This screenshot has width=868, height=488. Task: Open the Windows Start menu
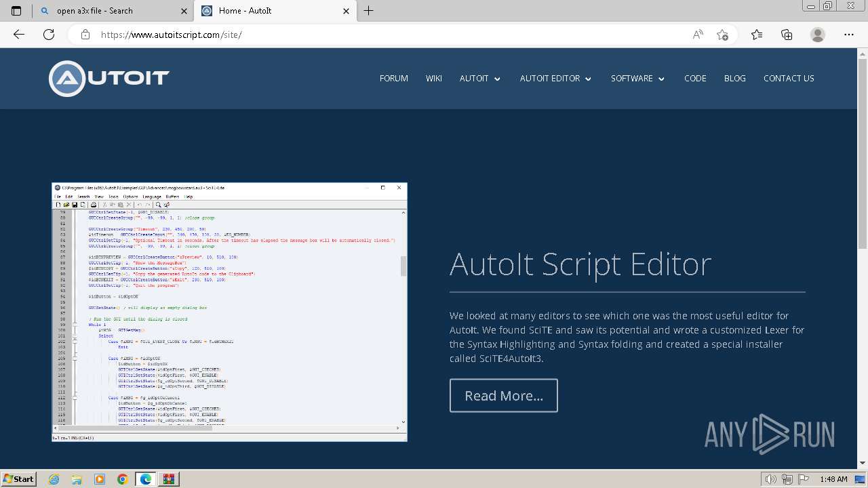coord(19,479)
